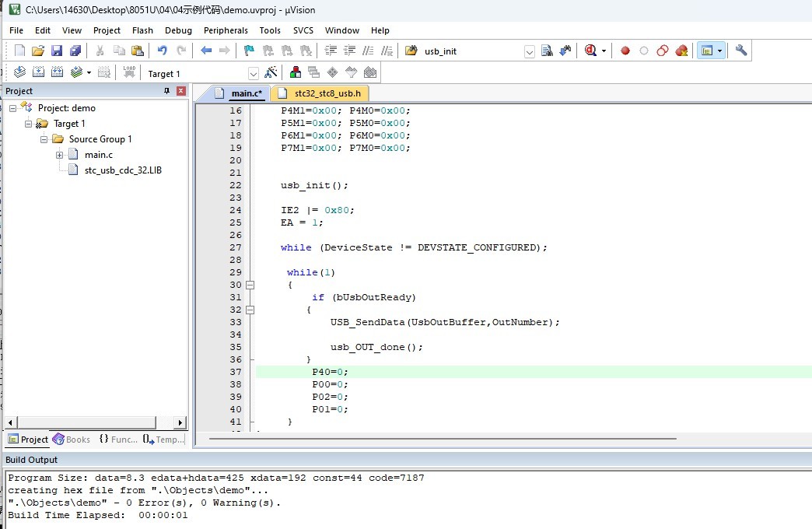Click the Download to flash LOAD icon

pyautogui.click(x=129, y=72)
